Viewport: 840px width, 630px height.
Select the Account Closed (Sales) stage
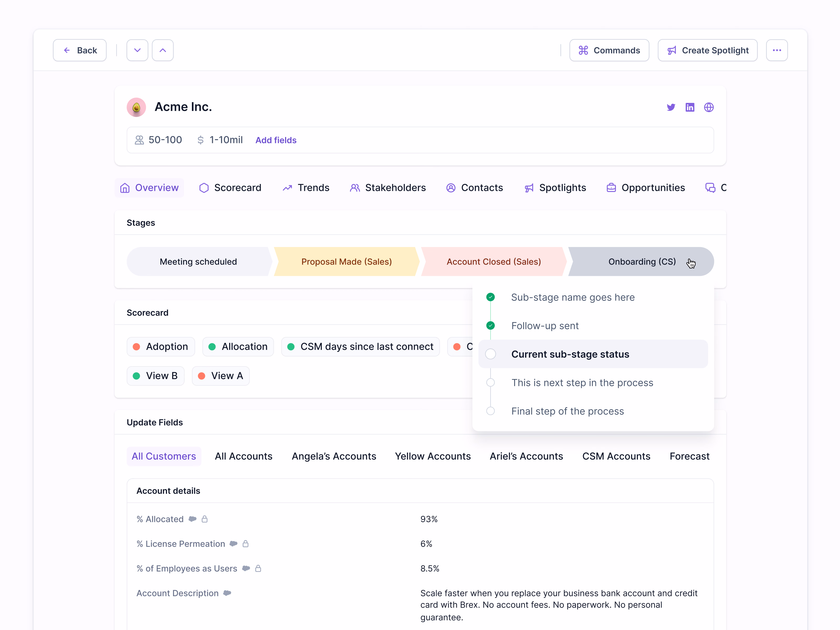coord(494,262)
